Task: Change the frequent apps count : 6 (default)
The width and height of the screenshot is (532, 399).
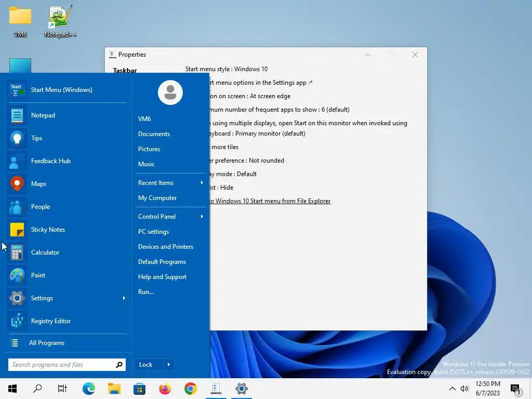Action: tap(279, 110)
